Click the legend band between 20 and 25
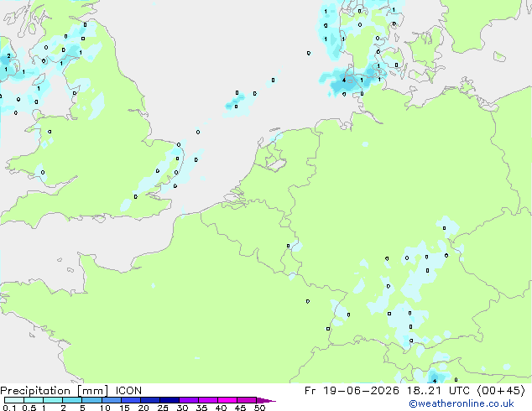 (149, 400)
